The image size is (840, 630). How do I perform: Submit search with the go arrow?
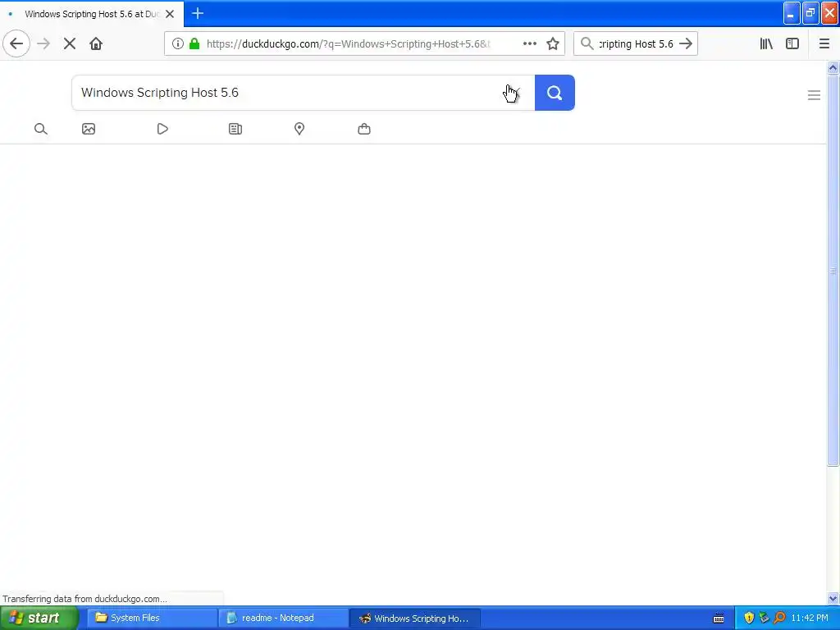[686, 43]
